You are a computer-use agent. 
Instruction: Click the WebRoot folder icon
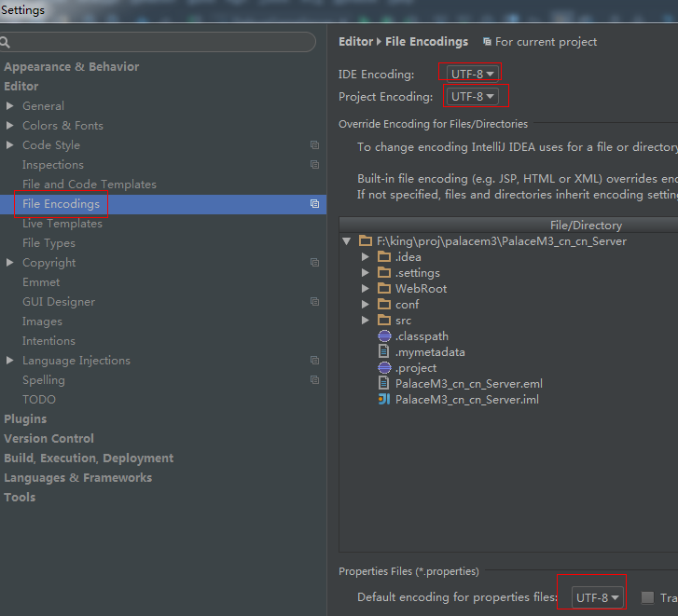[384, 289]
